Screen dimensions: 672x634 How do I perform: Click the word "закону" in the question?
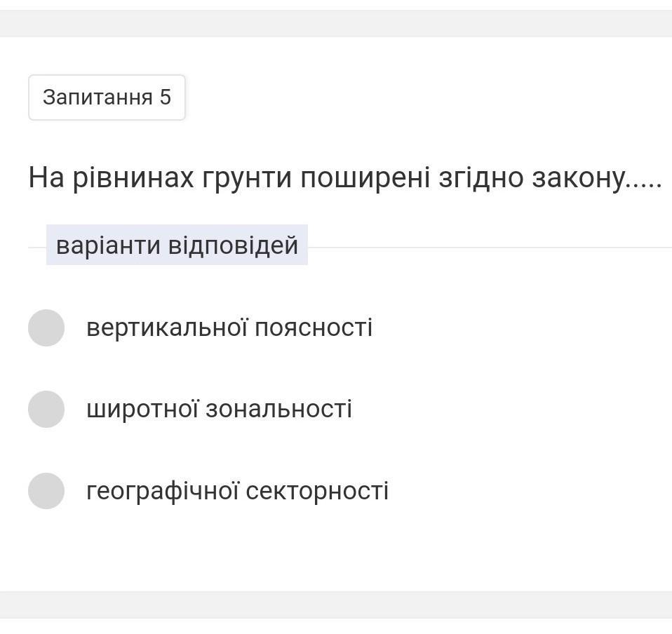tap(578, 178)
